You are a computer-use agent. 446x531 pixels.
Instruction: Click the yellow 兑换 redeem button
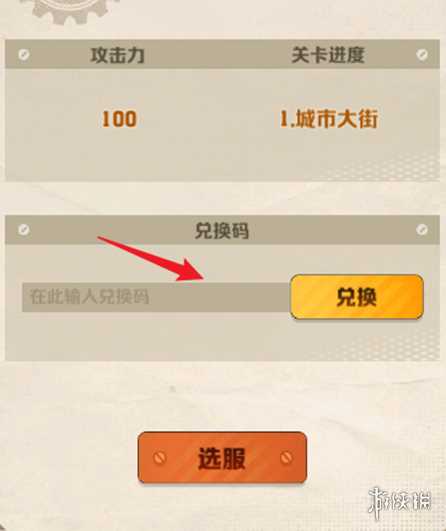click(x=357, y=297)
